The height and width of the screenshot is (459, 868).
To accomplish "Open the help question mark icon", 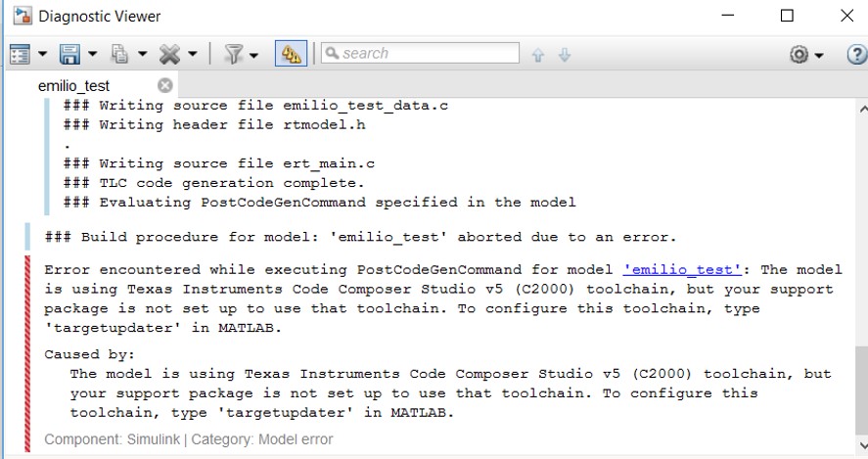I will 857,54.
